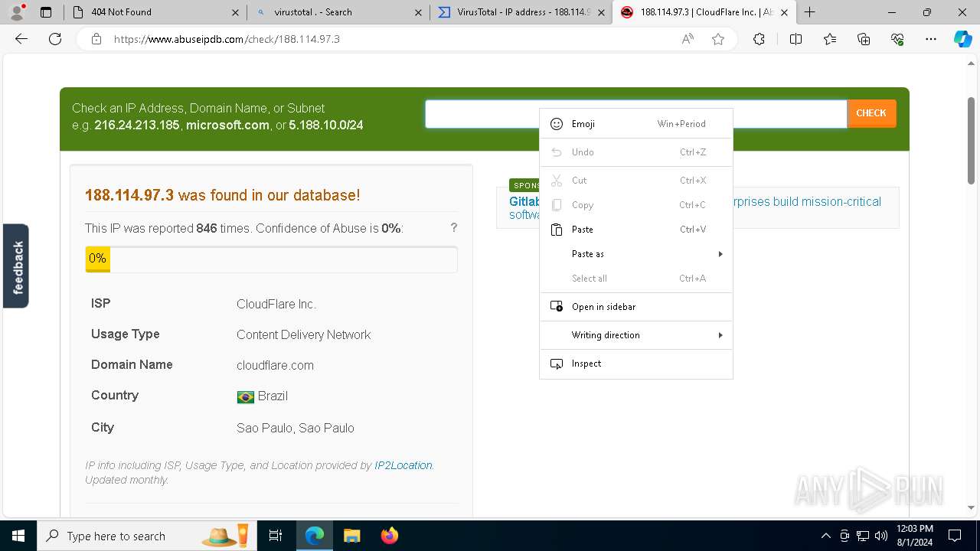The width and height of the screenshot is (980, 551).
Task: Click Copy in the context menu
Action: pyautogui.click(x=636, y=205)
